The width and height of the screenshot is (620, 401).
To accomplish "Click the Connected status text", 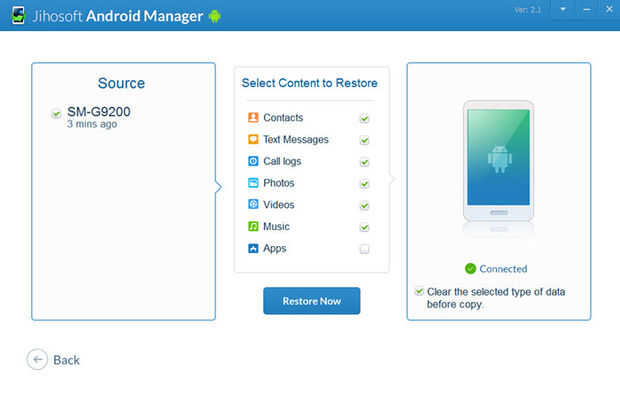I will click(x=503, y=269).
